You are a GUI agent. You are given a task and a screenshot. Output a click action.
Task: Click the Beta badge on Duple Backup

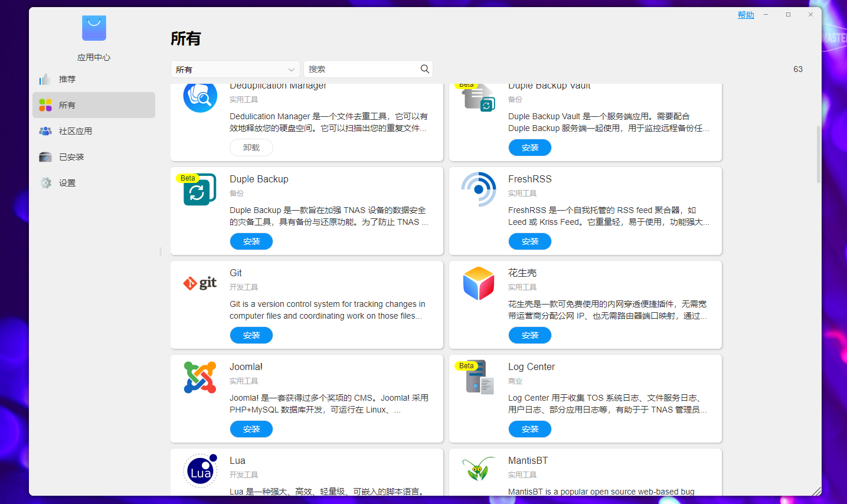point(188,178)
